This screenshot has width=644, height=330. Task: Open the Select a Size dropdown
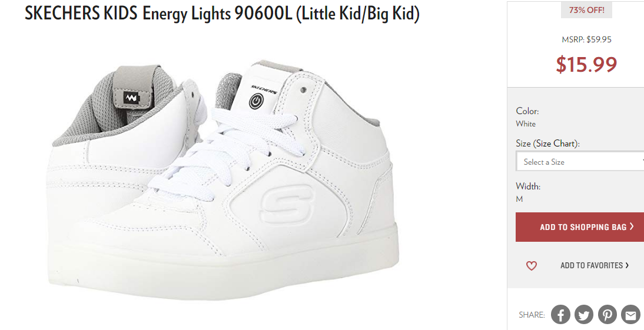579,161
